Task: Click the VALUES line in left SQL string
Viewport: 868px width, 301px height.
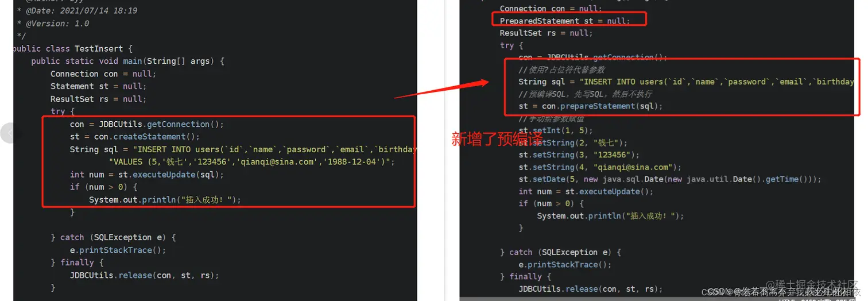Action: [x=251, y=162]
